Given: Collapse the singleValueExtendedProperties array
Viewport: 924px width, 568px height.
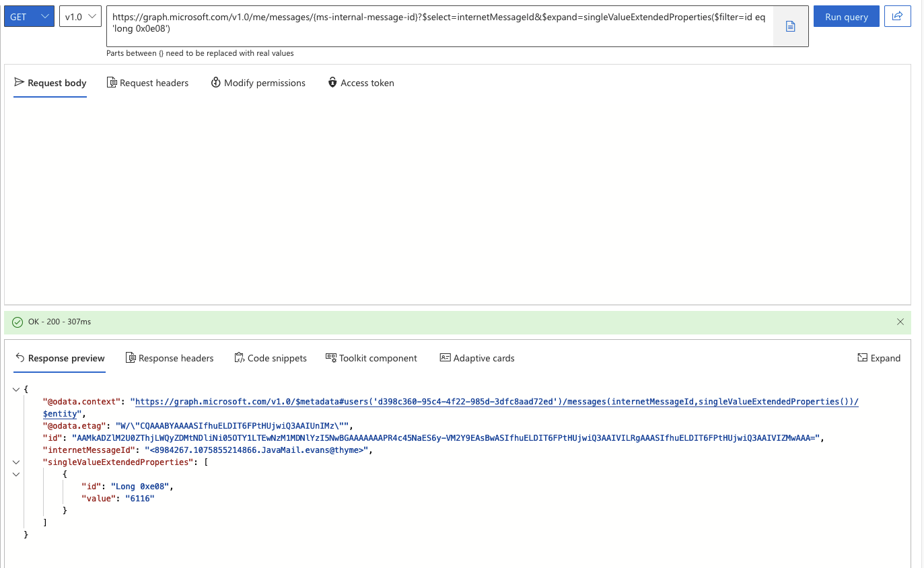Looking at the screenshot, I should point(15,462).
